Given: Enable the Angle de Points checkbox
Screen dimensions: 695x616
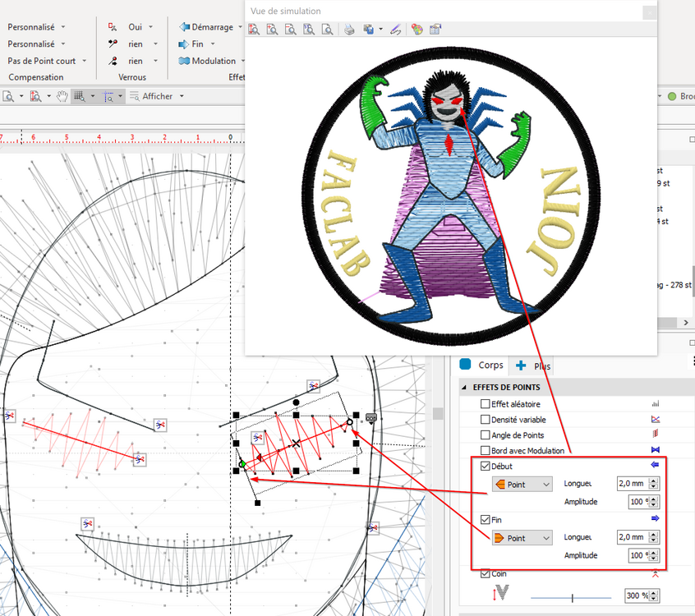Looking at the screenshot, I should [x=486, y=435].
